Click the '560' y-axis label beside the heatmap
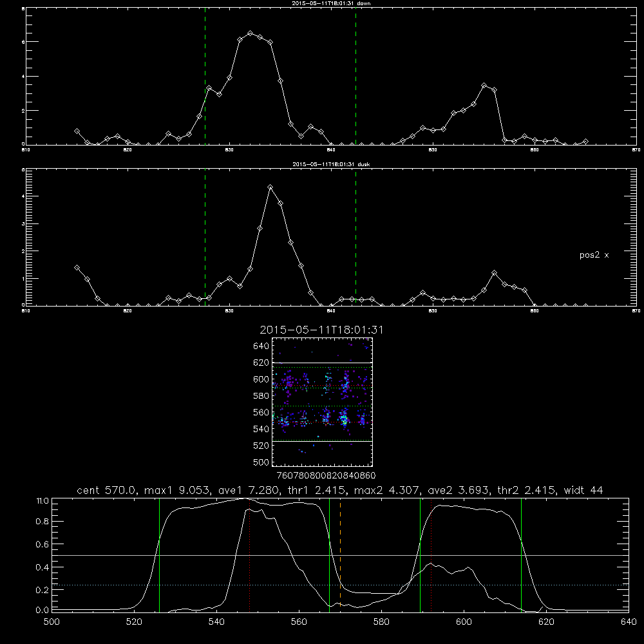This screenshot has height=644, width=644. tap(261, 412)
